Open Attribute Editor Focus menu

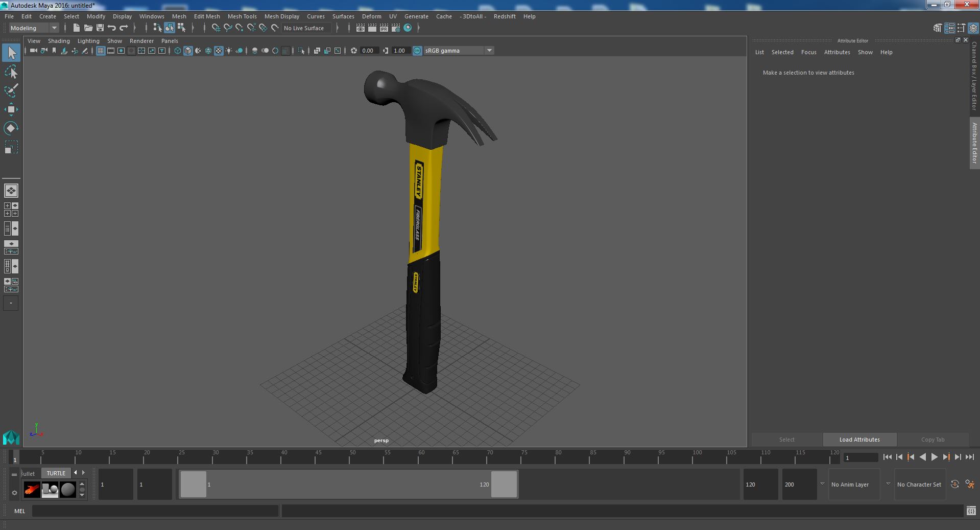coord(808,52)
